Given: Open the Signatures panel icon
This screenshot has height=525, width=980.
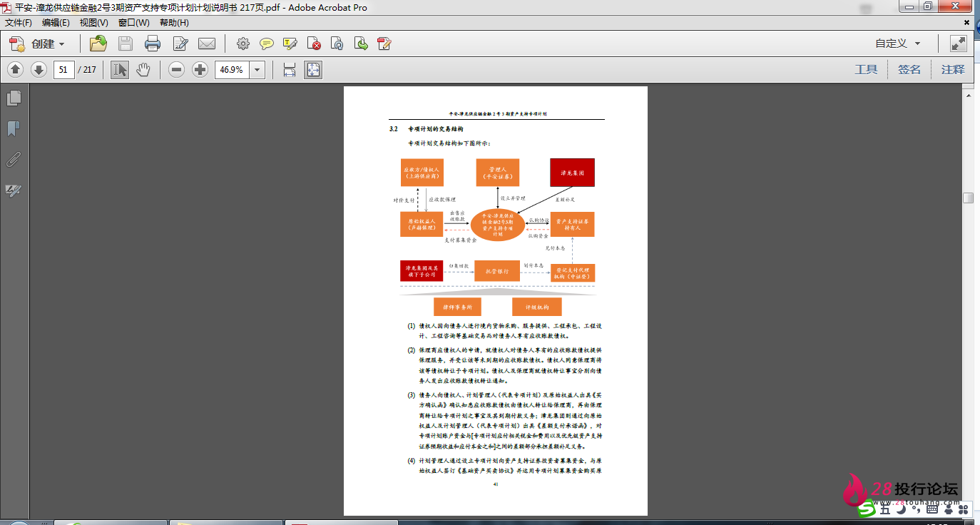Looking at the screenshot, I should [14, 190].
